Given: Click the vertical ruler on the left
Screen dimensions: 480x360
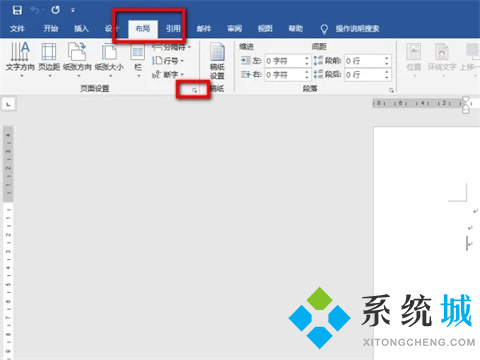Looking at the screenshot, I should point(8,243).
